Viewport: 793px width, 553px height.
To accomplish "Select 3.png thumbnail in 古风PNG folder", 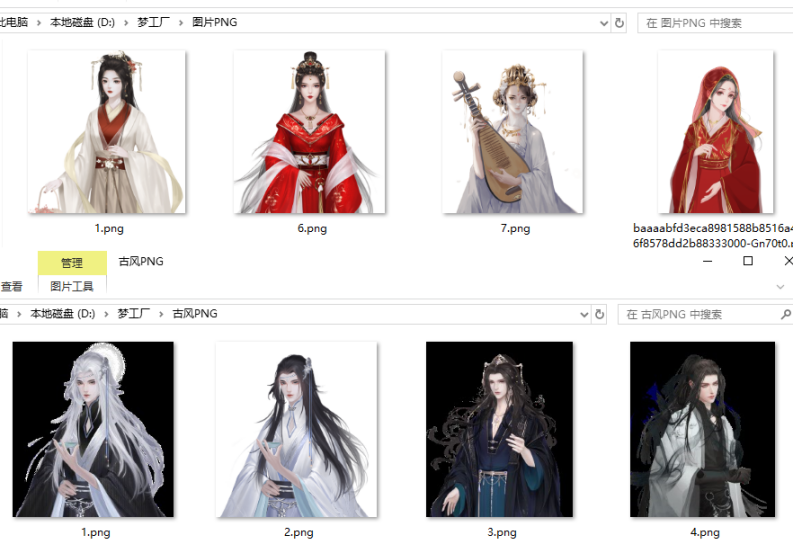I will click(499, 429).
